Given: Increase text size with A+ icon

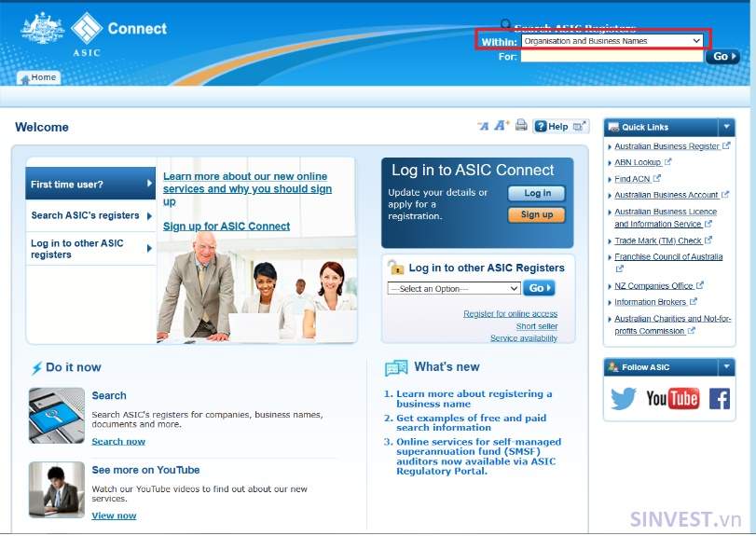Looking at the screenshot, I should pos(502,126).
